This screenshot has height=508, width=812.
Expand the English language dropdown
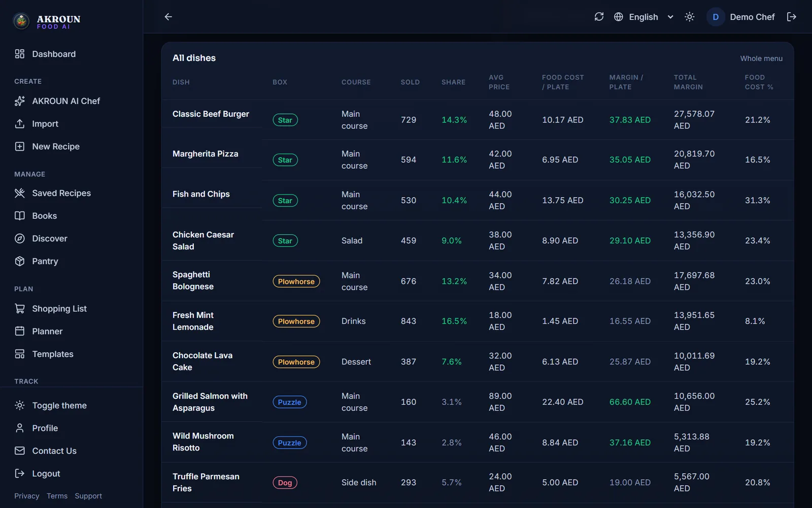(644, 17)
